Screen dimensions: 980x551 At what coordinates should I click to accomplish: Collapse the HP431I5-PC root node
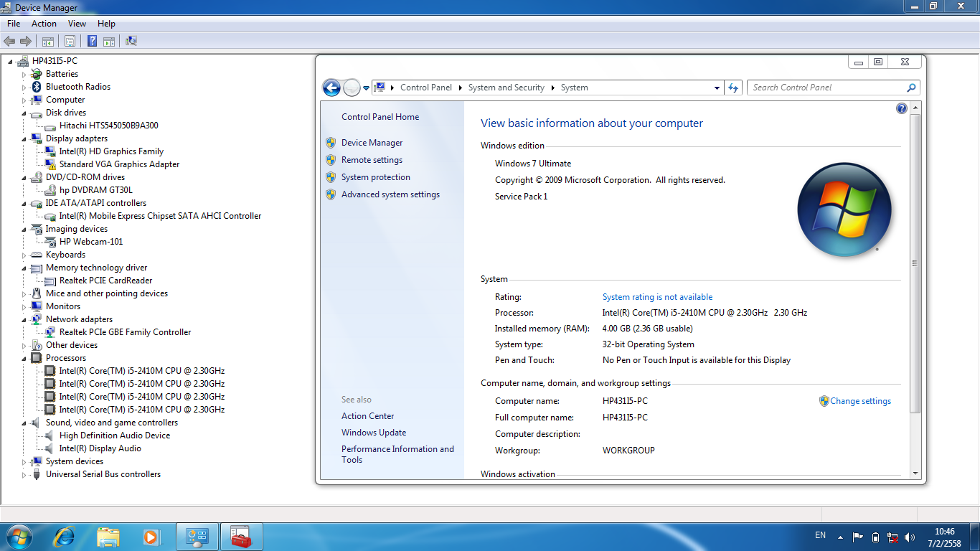11,62
